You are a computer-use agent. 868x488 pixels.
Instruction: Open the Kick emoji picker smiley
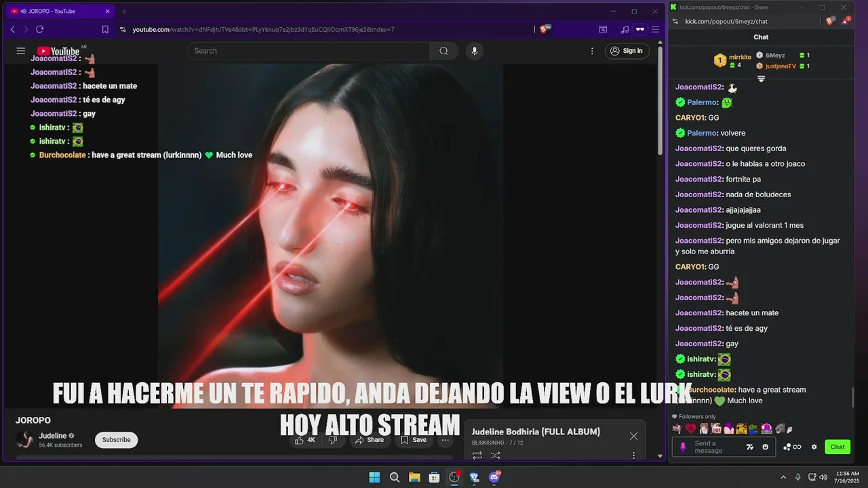(x=766, y=447)
